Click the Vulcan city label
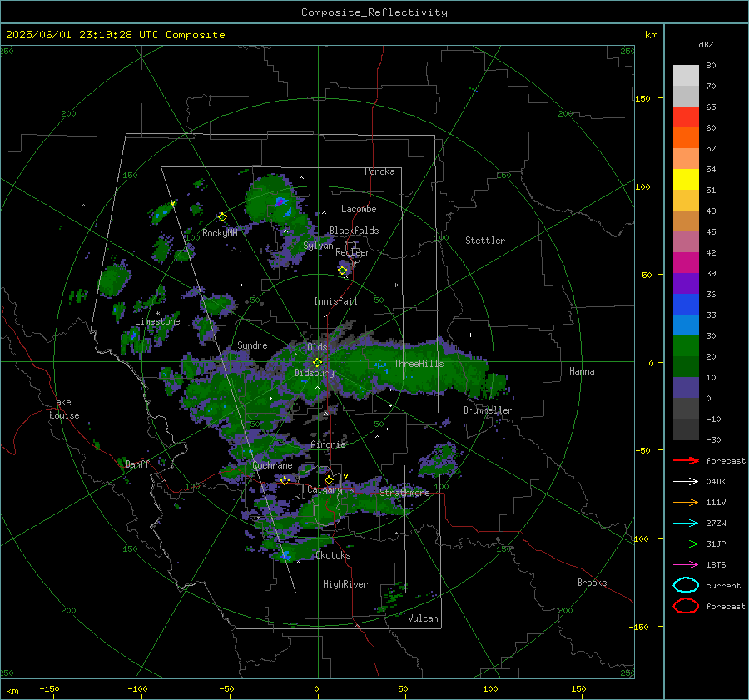 pyautogui.click(x=423, y=618)
